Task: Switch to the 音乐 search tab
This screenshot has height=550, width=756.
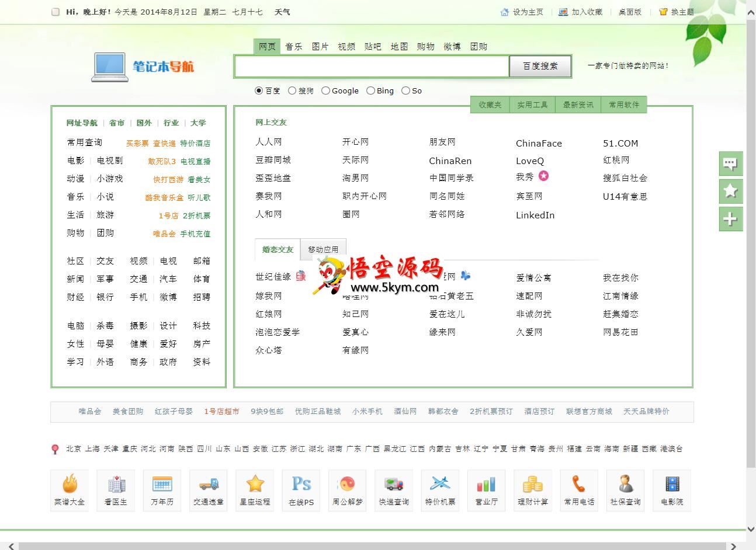Action: (x=294, y=46)
